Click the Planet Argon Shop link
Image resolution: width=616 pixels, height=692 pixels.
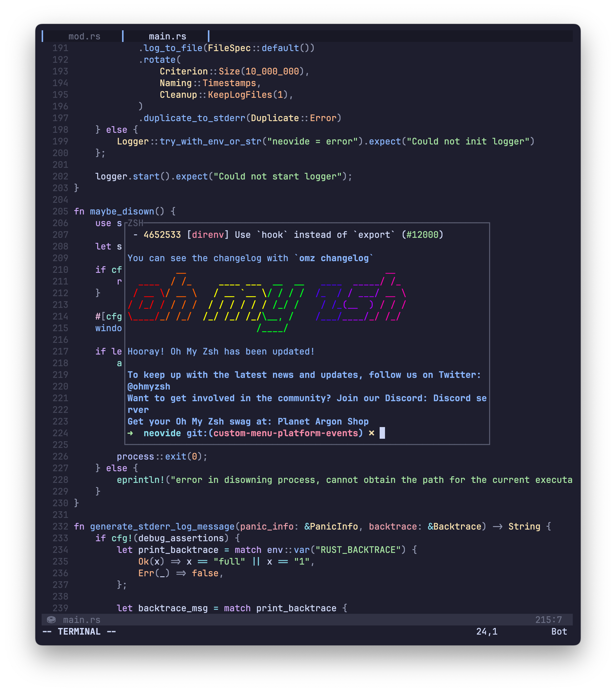(x=323, y=421)
